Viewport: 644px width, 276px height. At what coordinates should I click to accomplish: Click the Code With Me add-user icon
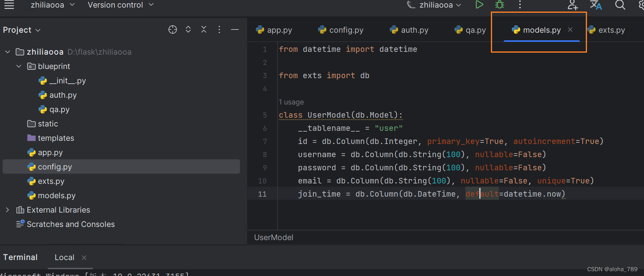click(573, 5)
